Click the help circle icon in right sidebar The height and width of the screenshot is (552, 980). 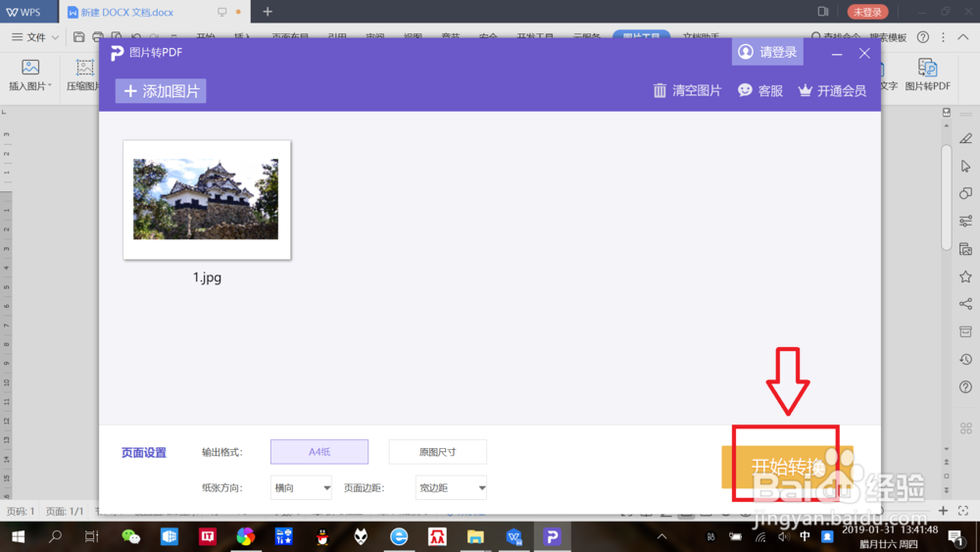(965, 387)
